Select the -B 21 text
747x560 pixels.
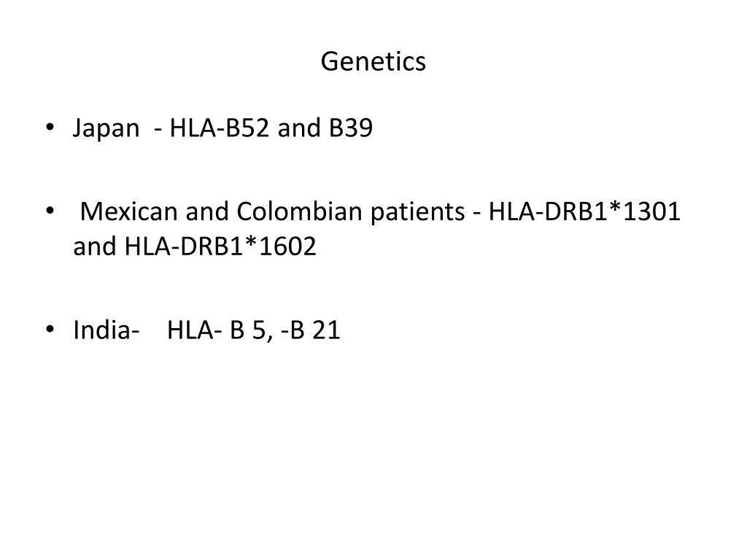(311, 330)
